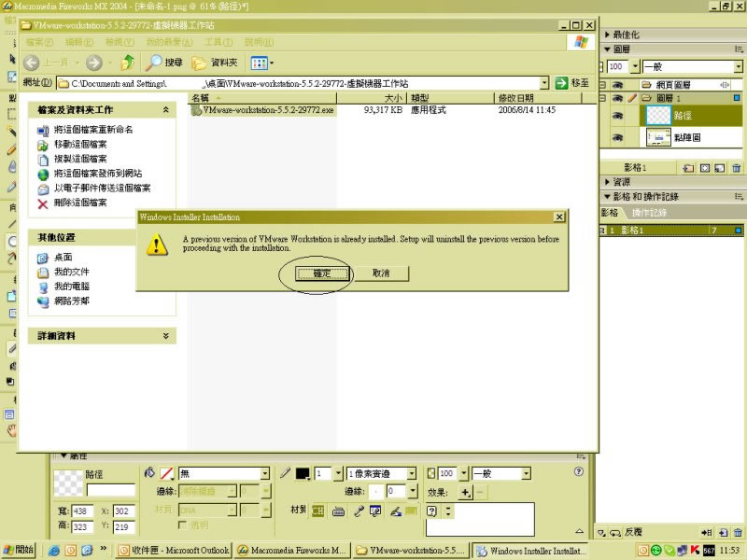
Task: Open the Windows 開始 start menu
Action: pyautogui.click(x=19, y=550)
